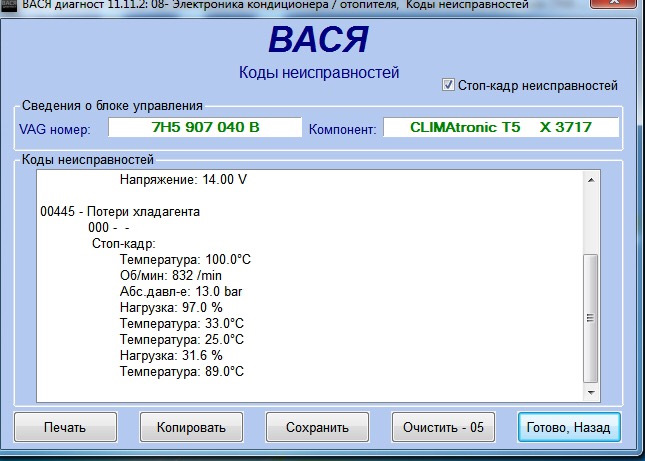Click the Сохранить button
The image size is (645, 461).
click(x=317, y=427)
